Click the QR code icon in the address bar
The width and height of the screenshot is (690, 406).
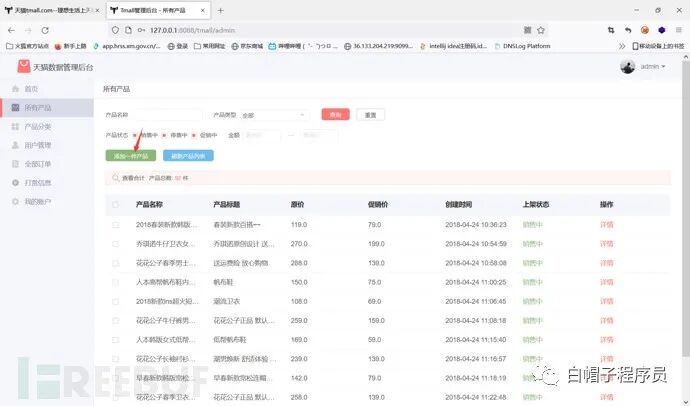click(x=527, y=30)
